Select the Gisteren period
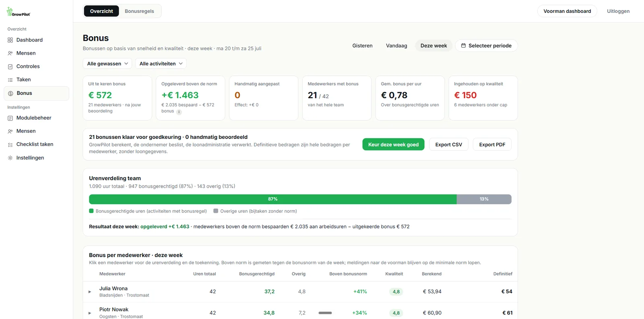Image resolution: width=644 pixels, height=319 pixels. coord(362,45)
